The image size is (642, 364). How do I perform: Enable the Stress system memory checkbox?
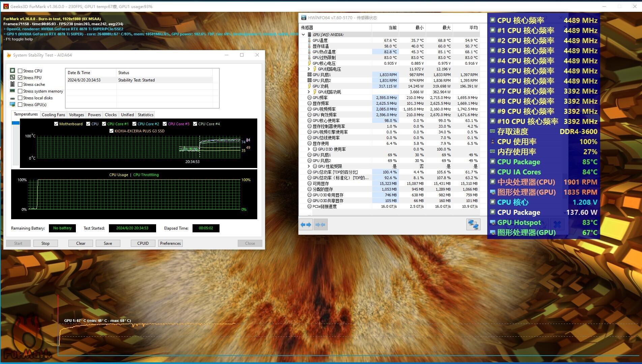point(20,91)
